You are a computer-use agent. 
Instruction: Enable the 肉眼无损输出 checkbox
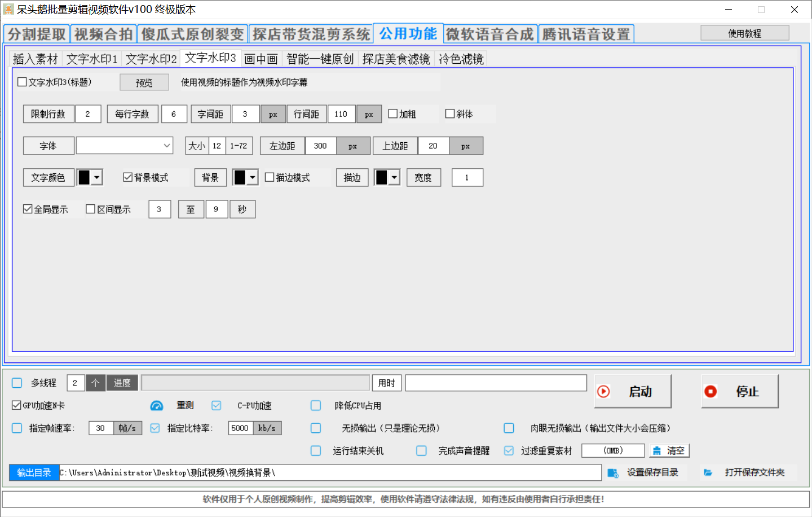509,428
